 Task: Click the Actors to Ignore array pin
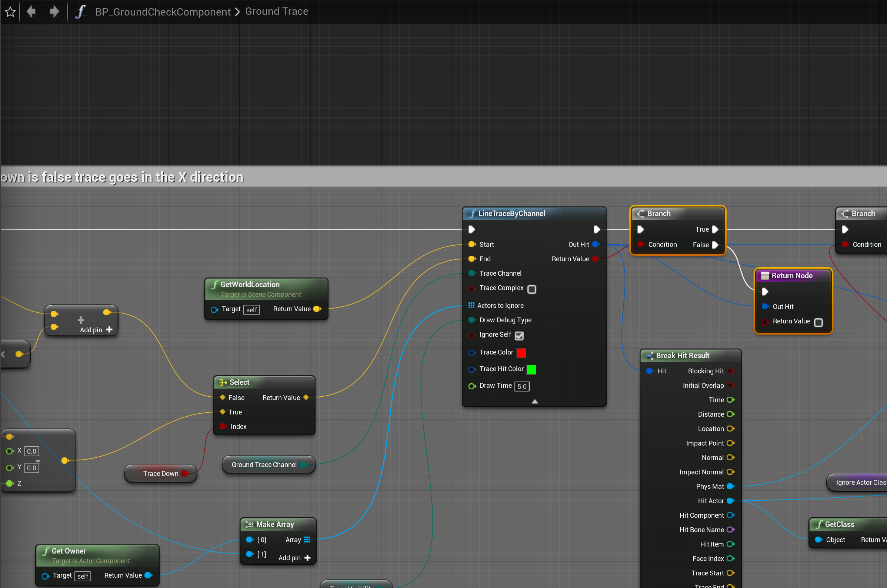click(471, 305)
